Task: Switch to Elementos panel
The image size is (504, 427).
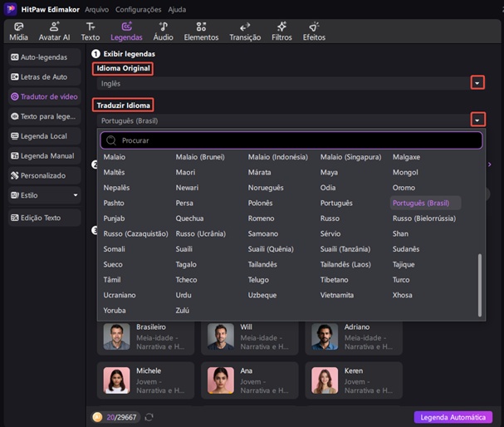Action: pos(201,32)
